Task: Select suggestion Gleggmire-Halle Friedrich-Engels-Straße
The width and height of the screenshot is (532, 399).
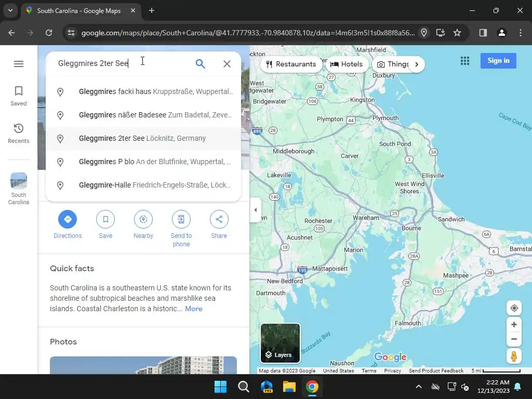Action: point(143,185)
